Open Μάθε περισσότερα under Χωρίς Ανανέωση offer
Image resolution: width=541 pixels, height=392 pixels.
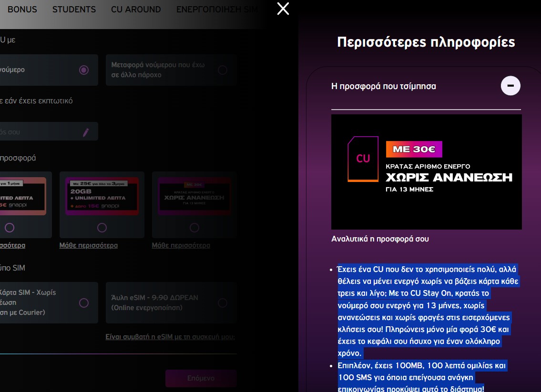181,246
